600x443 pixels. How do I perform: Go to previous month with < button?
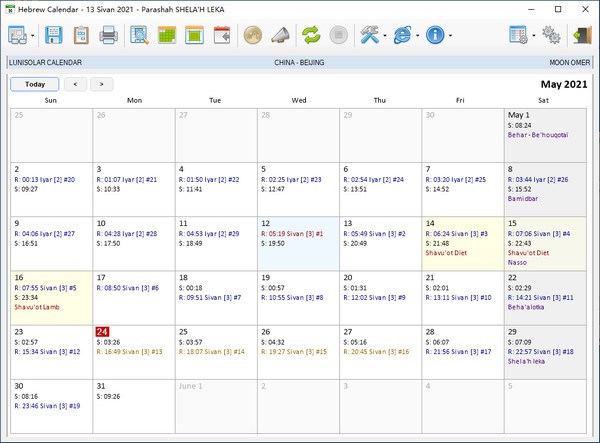pyautogui.click(x=76, y=85)
